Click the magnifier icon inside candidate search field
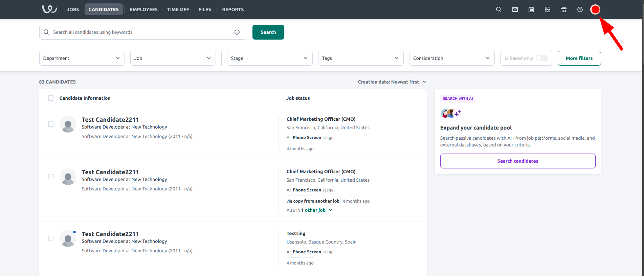644x276 pixels. [46, 32]
